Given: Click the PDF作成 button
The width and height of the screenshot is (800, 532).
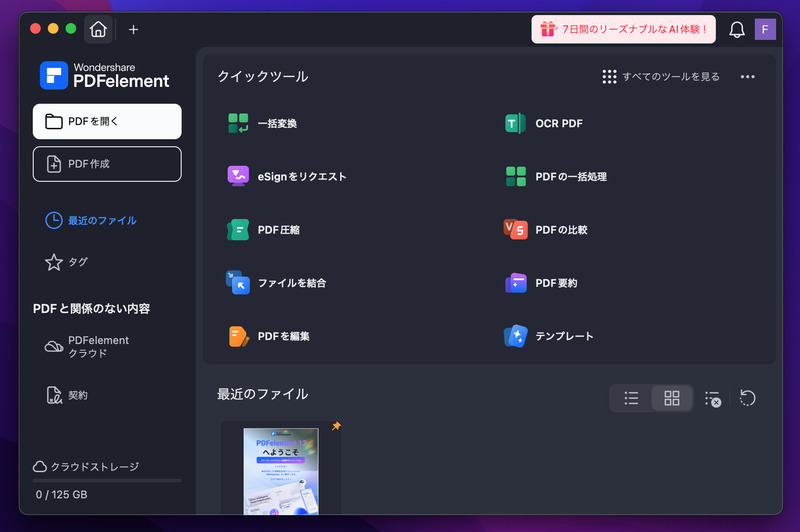Looking at the screenshot, I should pyautogui.click(x=107, y=164).
